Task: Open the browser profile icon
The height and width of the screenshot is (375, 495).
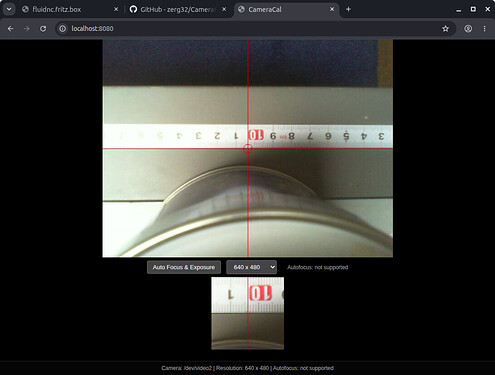Action: [x=468, y=29]
